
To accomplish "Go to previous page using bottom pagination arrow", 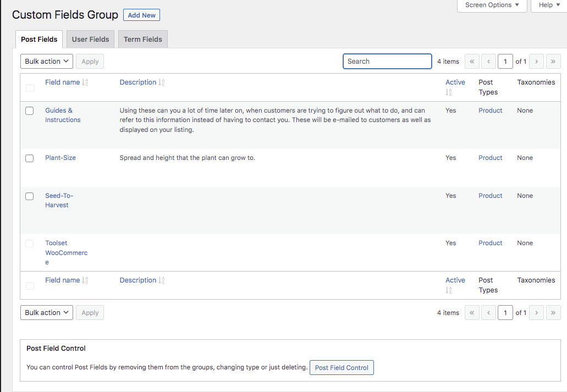I will [x=488, y=313].
